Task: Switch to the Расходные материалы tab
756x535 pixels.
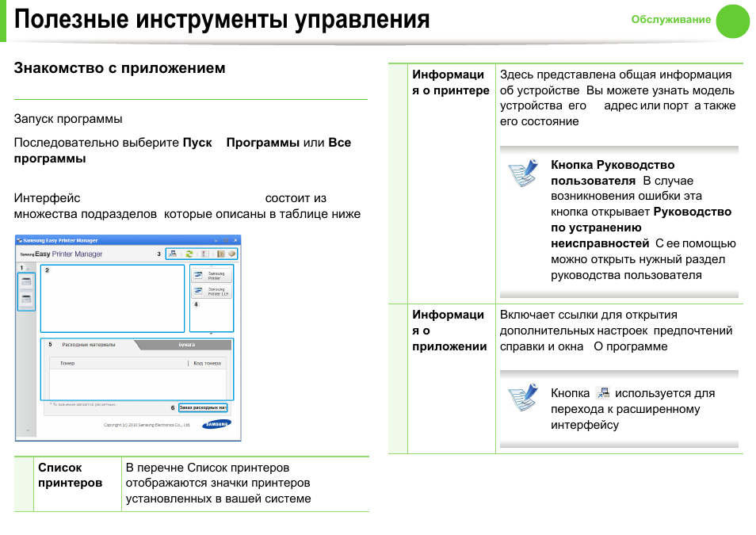Action: [x=88, y=346]
